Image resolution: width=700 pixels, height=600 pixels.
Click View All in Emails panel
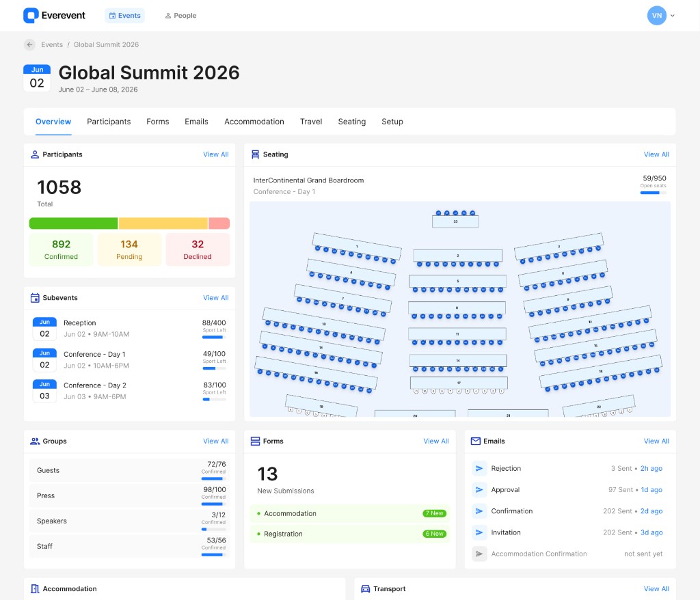656,441
